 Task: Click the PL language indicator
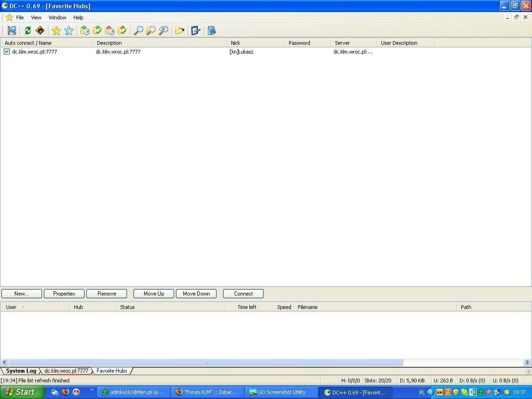click(x=422, y=393)
